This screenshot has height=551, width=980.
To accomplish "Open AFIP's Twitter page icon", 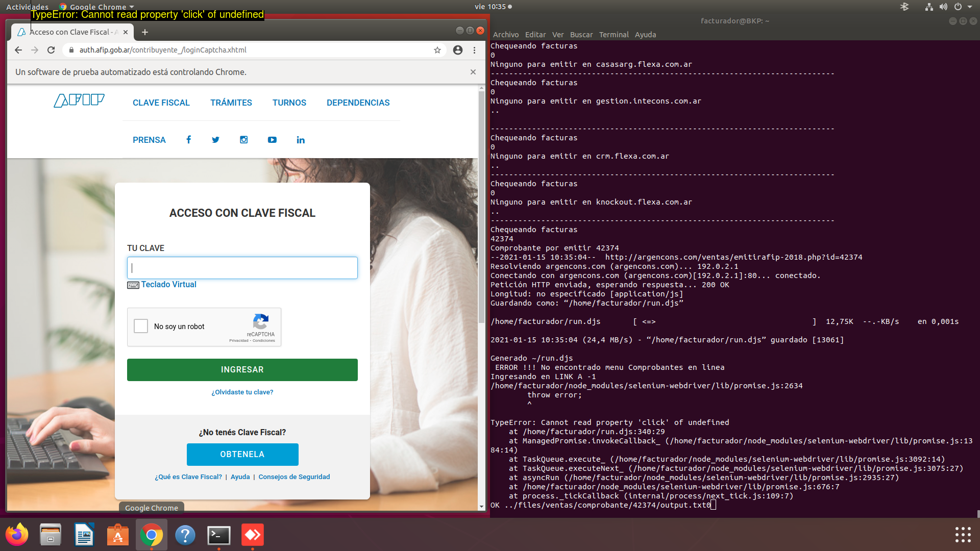I will [x=216, y=140].
